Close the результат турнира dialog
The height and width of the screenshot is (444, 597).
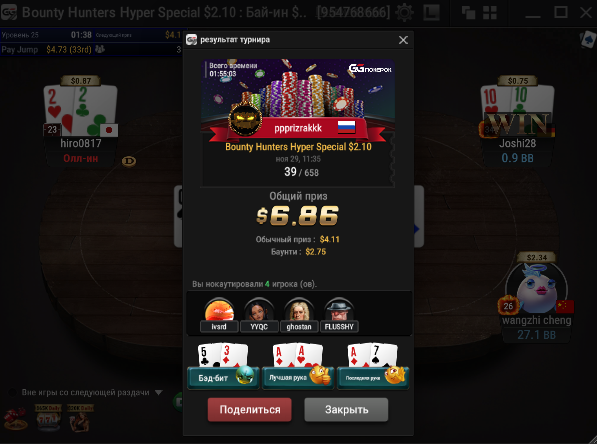coord(403,40)
